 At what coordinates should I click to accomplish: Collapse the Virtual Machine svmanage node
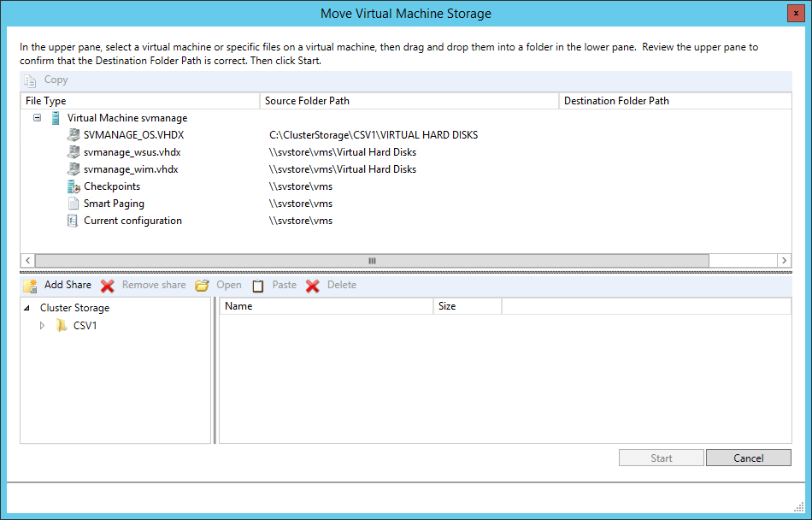coord(38,117)
